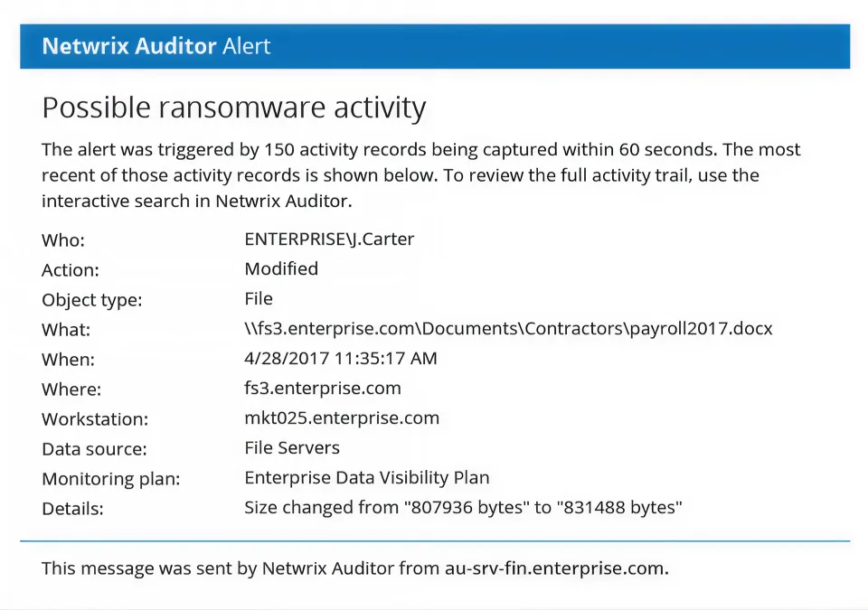Open the payroll2017.docx file path
868x610 pixels.
(508, 329)
